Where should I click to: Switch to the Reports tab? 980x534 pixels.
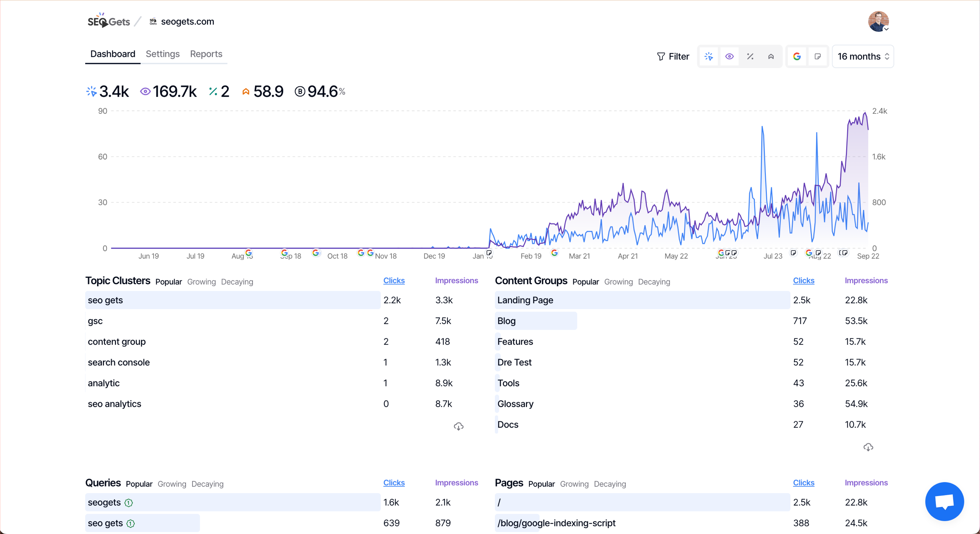[206, 54]
